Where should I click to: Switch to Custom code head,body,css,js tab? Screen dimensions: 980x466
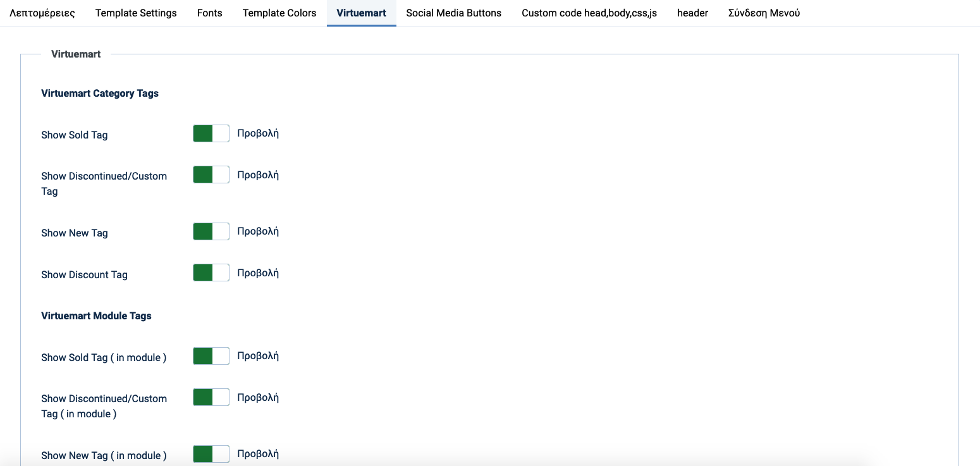[589, 13]
